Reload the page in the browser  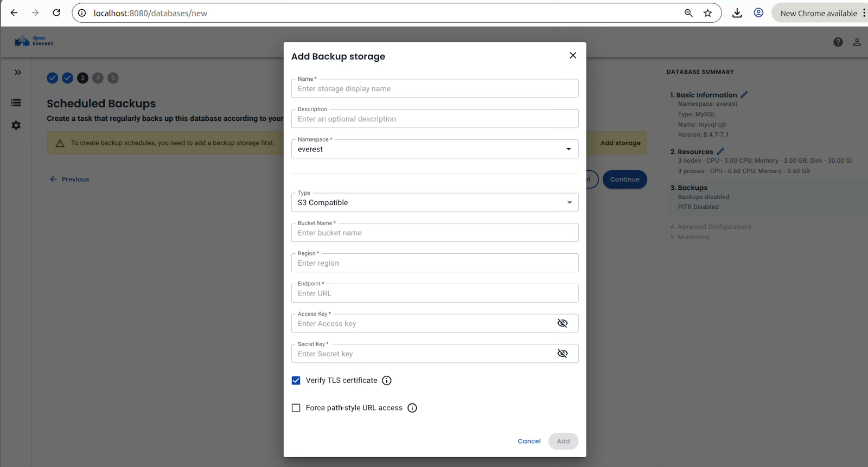point(56,13)
